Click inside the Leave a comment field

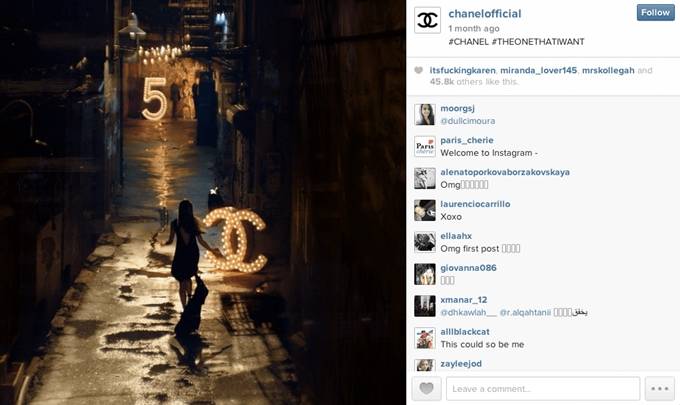[x=543, y=389]
